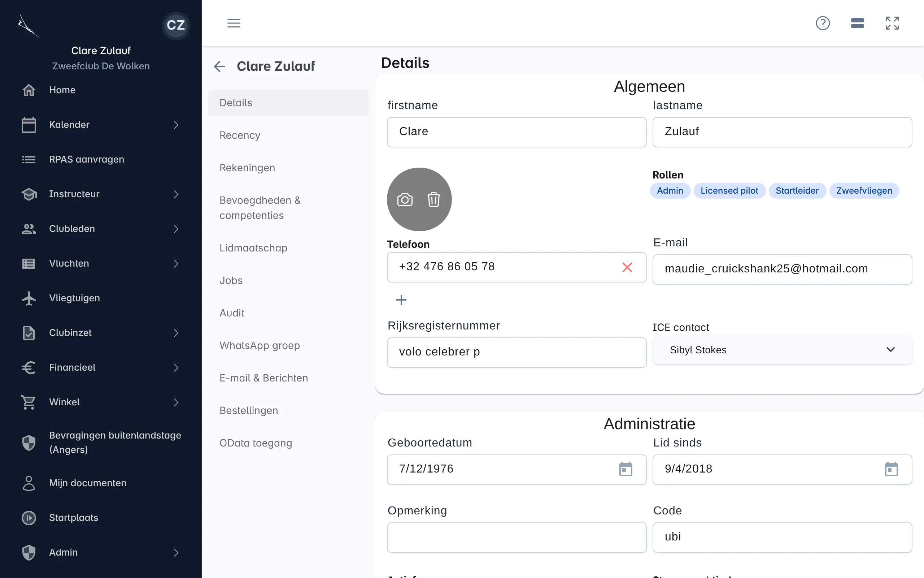
Task: Switch to the Recency tab
Action: pyautogui.click(x=288, y=135)
